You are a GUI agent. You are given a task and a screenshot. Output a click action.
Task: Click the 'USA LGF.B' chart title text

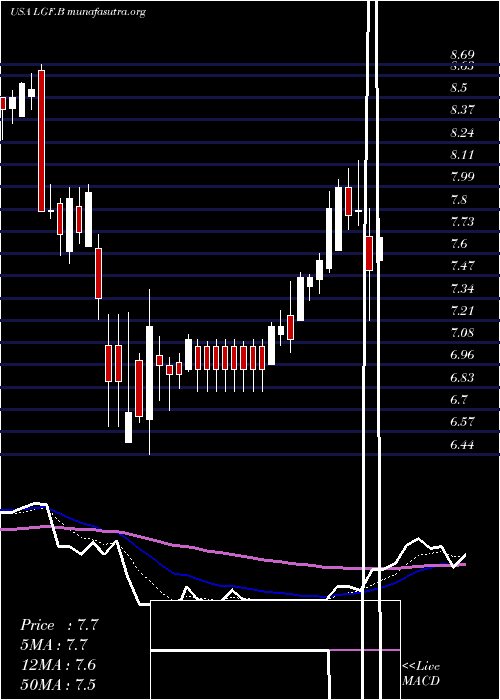[38, 12]
